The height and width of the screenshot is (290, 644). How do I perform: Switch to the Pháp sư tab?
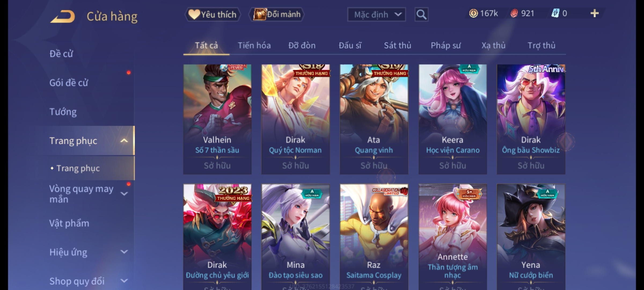pos(446,45)
